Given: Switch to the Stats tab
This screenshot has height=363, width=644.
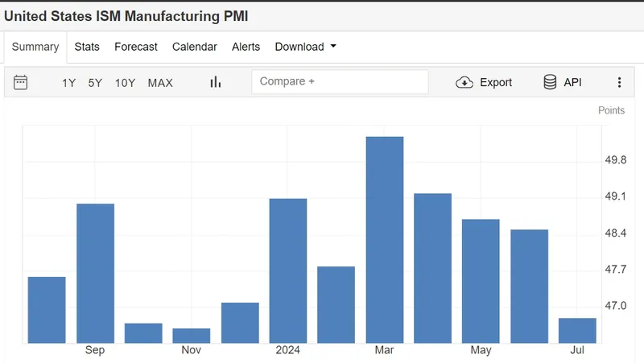Looking at the screenshot, I should pos(87,47).
